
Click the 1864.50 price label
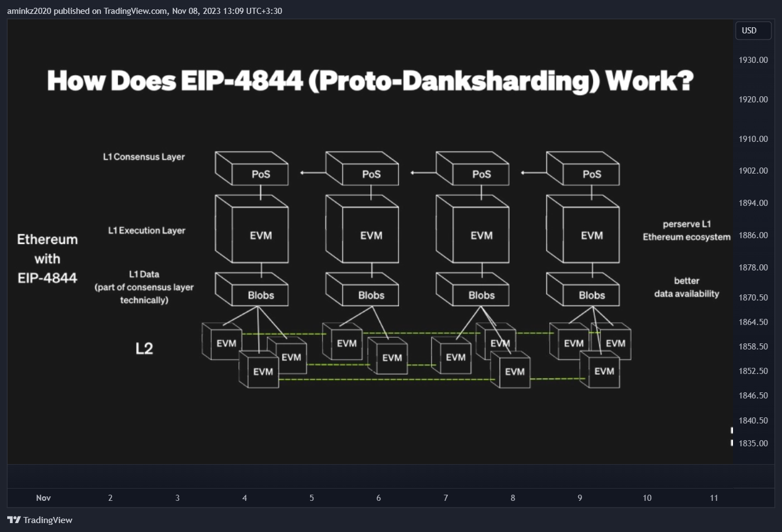(753, 322)
